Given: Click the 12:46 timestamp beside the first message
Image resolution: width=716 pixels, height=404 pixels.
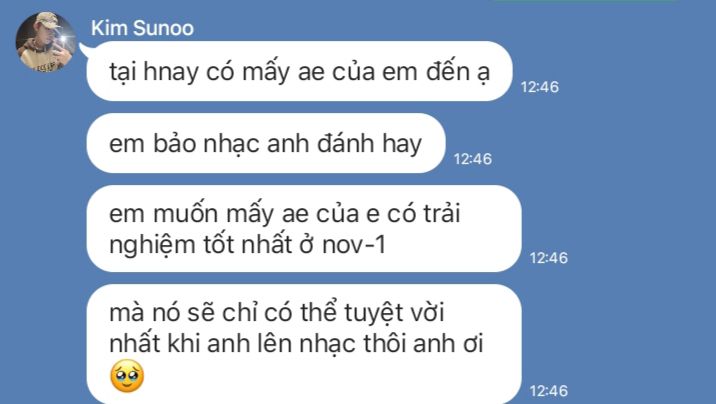Looking at the screenshot, I should [540, 87].
